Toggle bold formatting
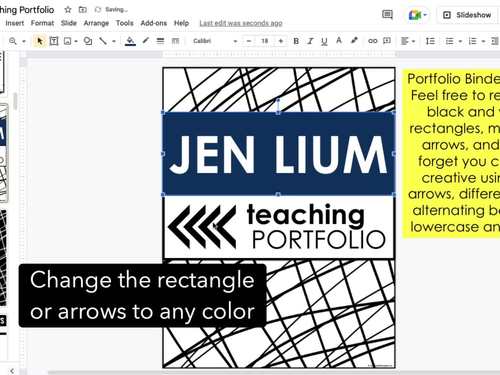Image resolution: width=500 pixels, height=375 pixels. [296, 41]
